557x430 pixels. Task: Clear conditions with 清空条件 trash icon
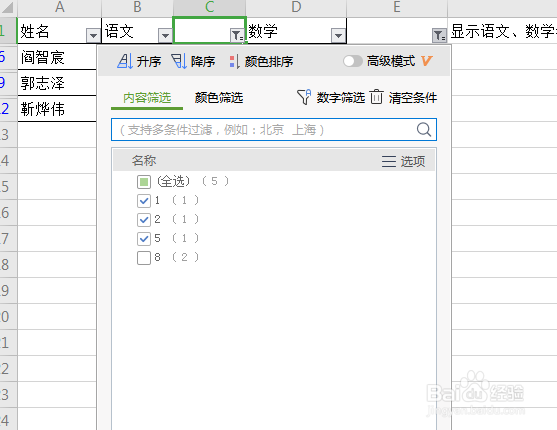(x=376, y=97)
